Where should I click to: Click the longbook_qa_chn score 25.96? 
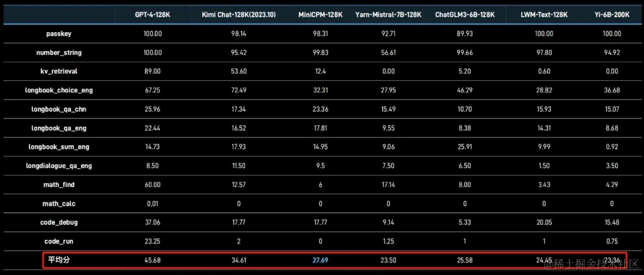(x=153, y=110)
